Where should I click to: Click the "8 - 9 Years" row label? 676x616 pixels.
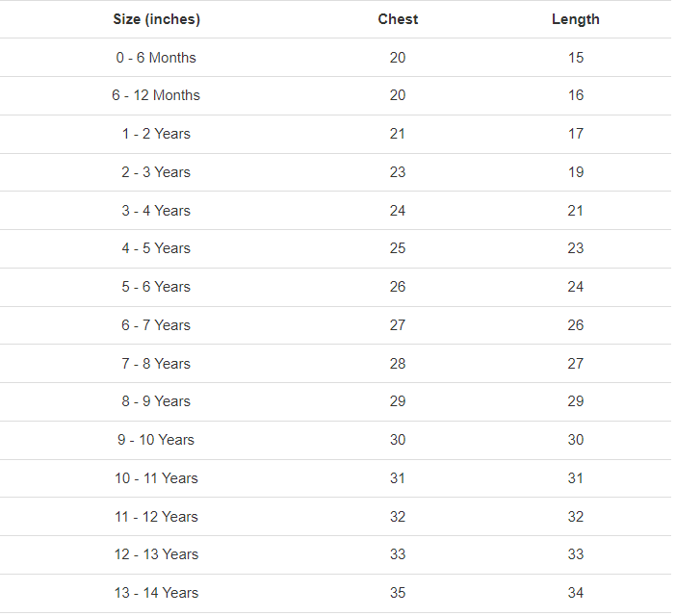point(156,401)
